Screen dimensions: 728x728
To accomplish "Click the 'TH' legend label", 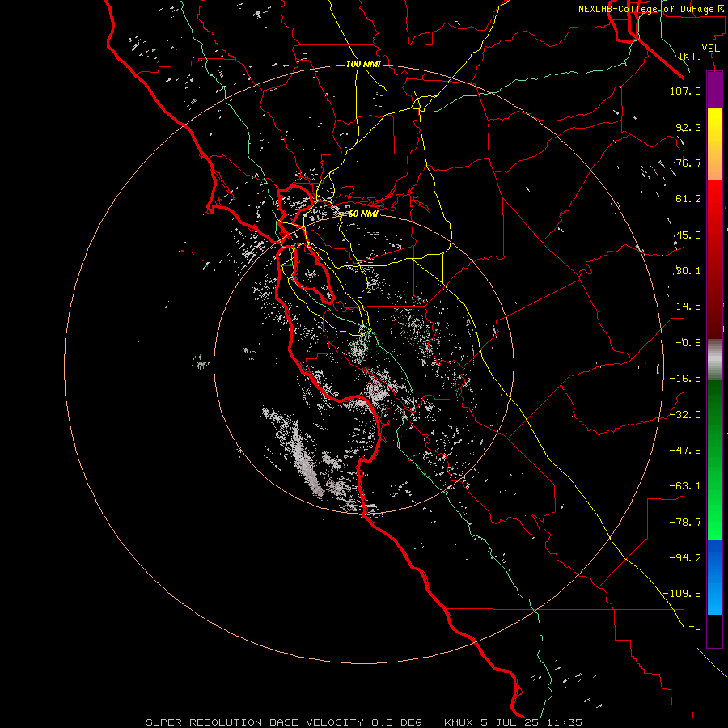I will tap(695, 630).
